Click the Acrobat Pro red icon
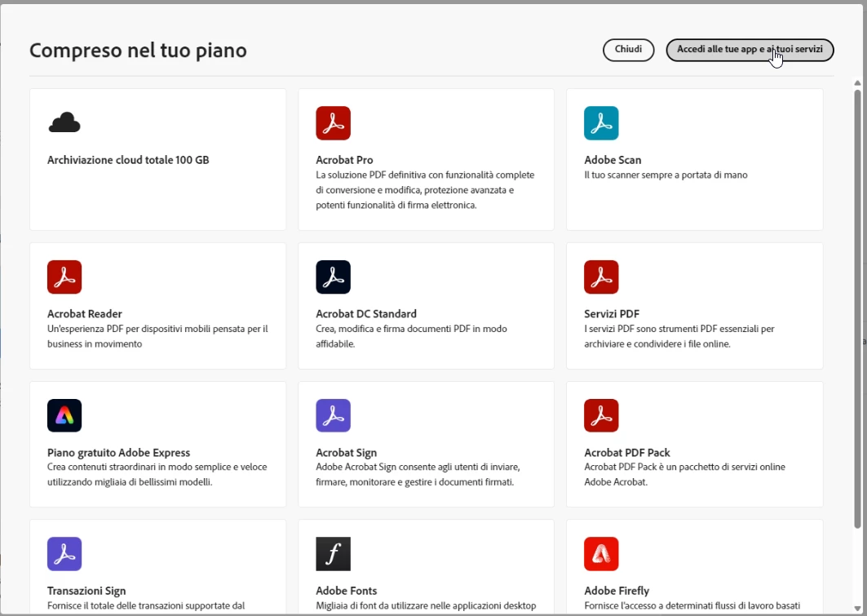 click(x=333, y=122)
